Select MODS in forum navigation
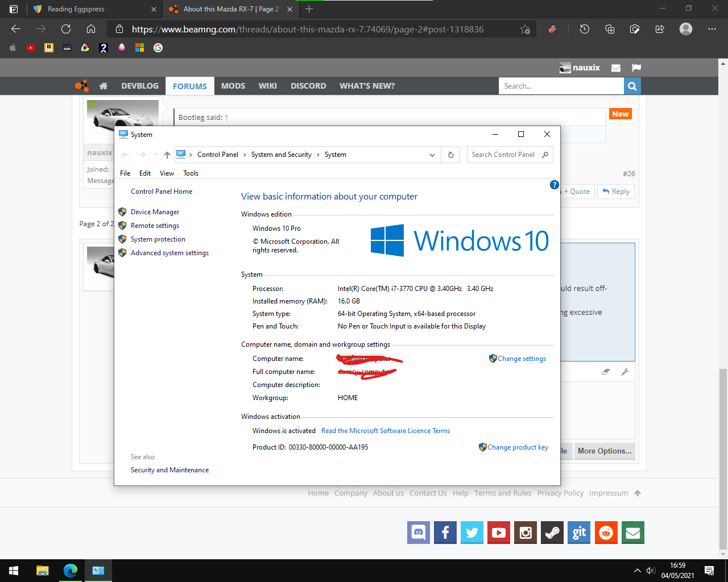Image resolution: width=728 pixels, height=582 pixels. pos(233,86)
